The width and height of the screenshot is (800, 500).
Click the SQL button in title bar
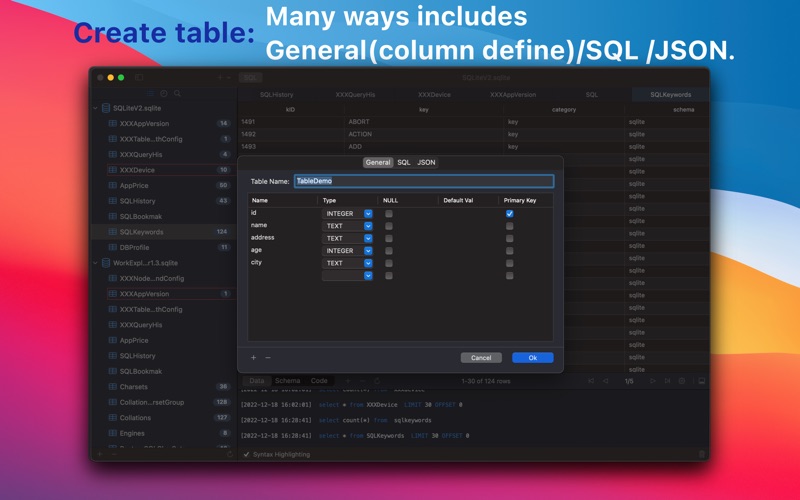point(251,78)
